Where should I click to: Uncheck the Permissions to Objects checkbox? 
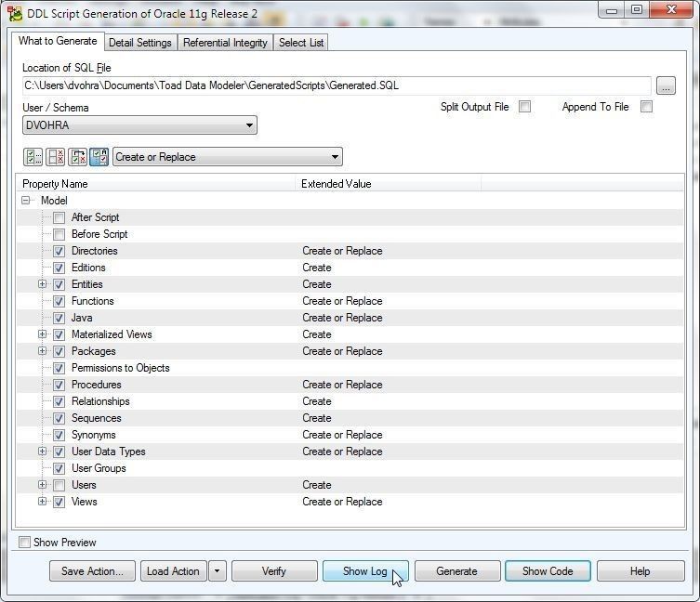[x=59, y=368]
